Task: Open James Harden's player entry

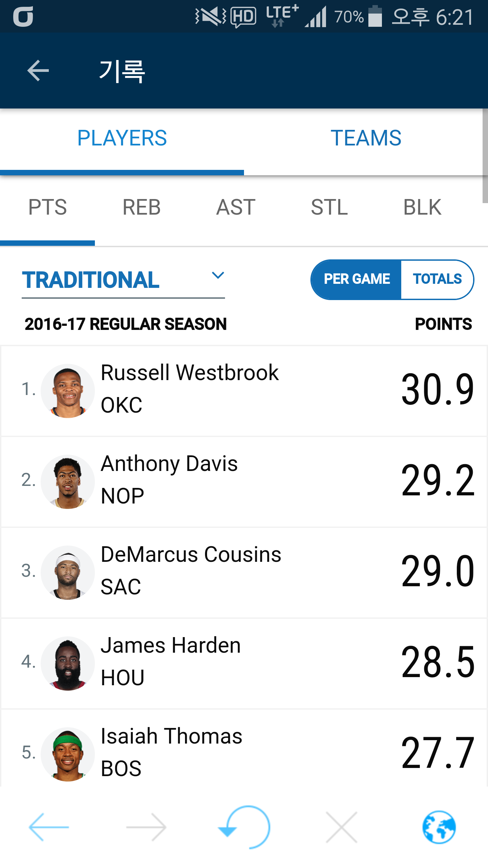Action: tap(171, 663)
